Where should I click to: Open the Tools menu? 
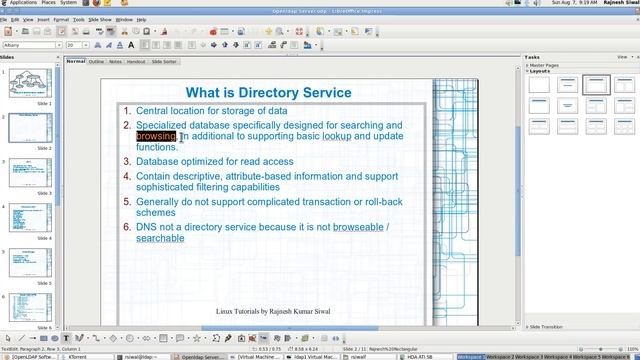point(79,20)
